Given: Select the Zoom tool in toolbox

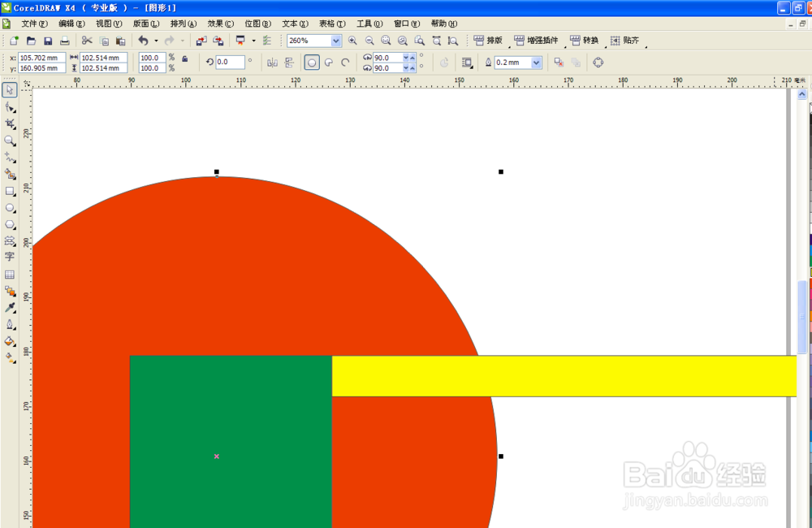Looking at the screenshot, I should (10, 141).
